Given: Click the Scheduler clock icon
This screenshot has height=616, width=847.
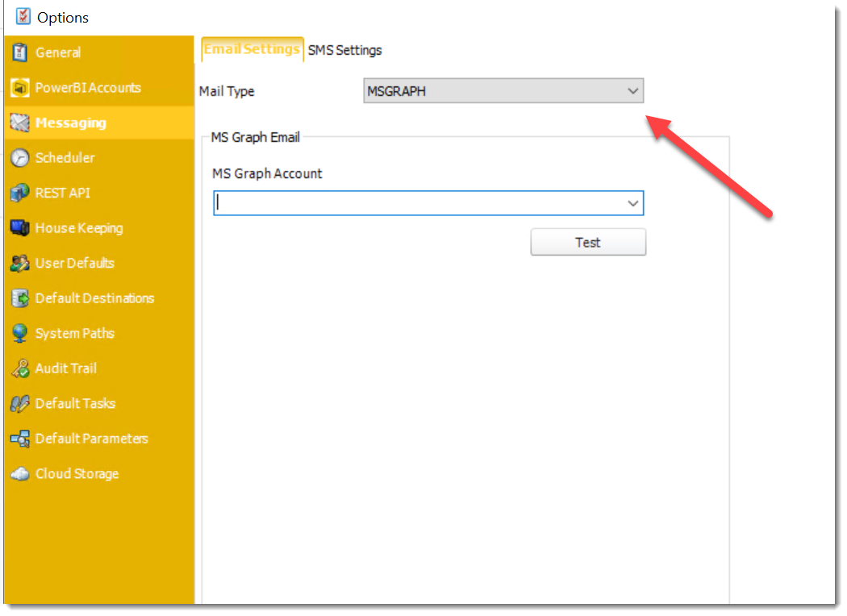Looking at the screenshot, I should click(20, 159).
